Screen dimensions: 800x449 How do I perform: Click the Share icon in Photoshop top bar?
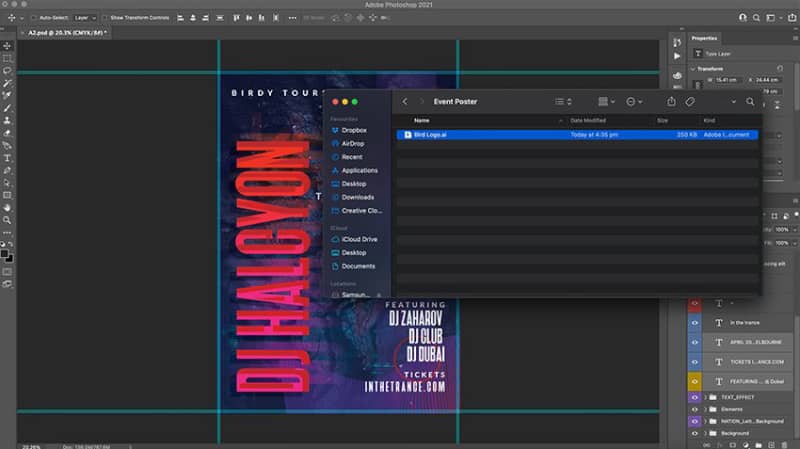[x=792, y=18]
